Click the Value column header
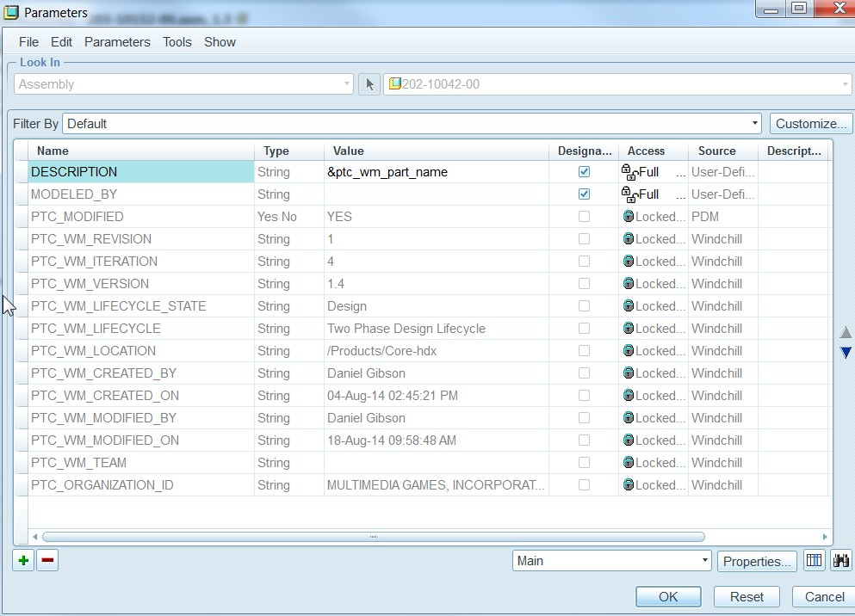The height and width of the screenshot is (616, 855). (437, 151)
